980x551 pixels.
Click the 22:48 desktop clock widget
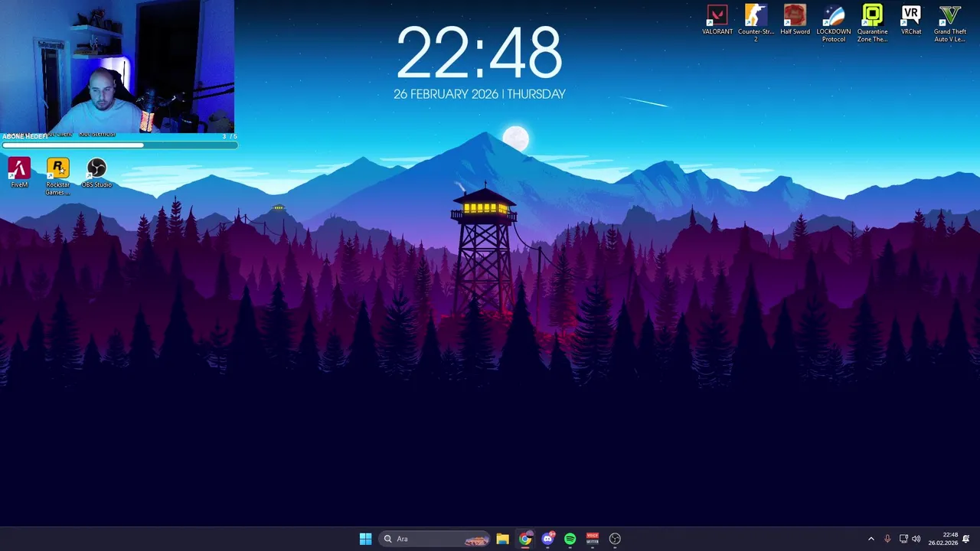[479, 53]
